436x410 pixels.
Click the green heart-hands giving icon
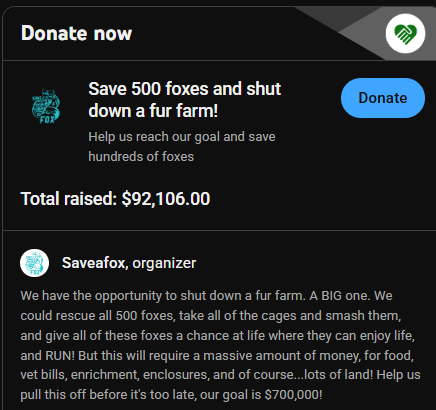point(405,34)
